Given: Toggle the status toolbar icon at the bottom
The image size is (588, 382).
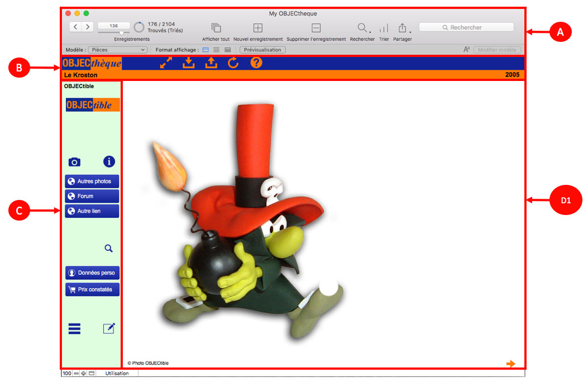Looking at the screenshot, I should [92, 374].
